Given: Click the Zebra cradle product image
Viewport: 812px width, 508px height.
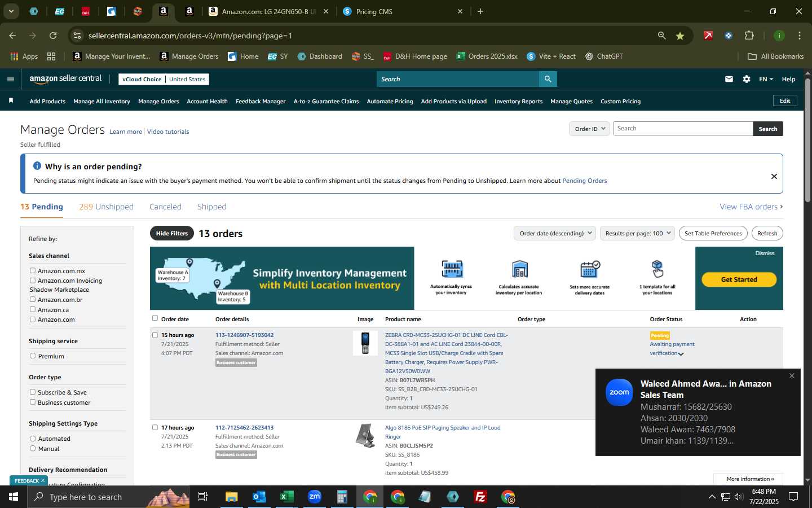Looking at the screenshot, I should point(365,343).
